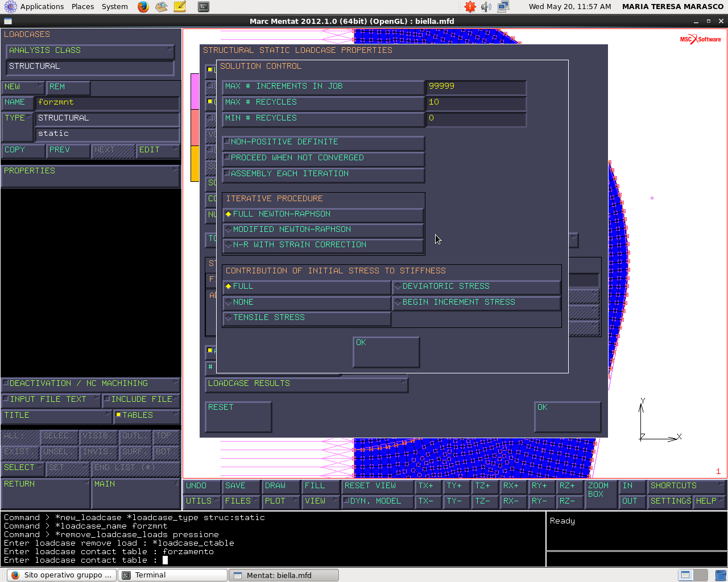Open TYPE loadcase dropdown
This screenshot has width=728, height=582.
pos(17,126)
